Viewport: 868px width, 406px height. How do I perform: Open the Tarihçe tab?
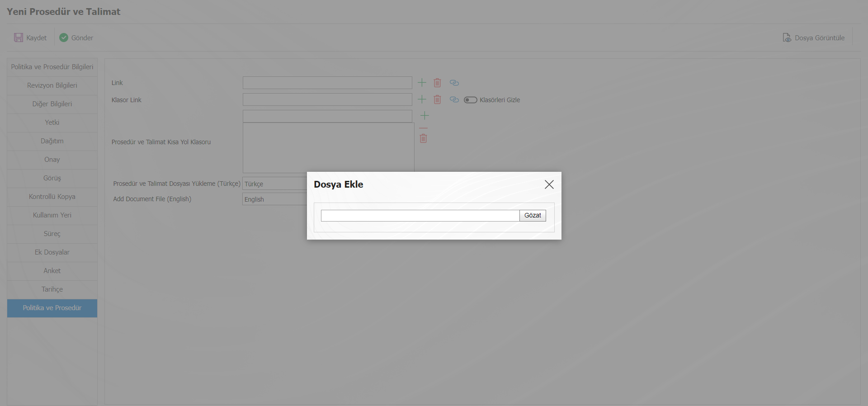[x=52, y=289]
